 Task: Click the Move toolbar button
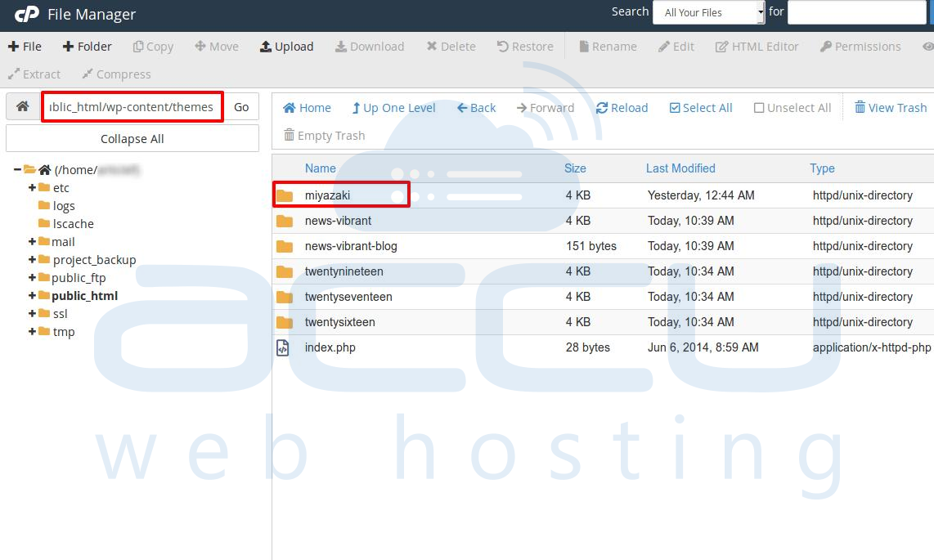click(x=217, y=47)
